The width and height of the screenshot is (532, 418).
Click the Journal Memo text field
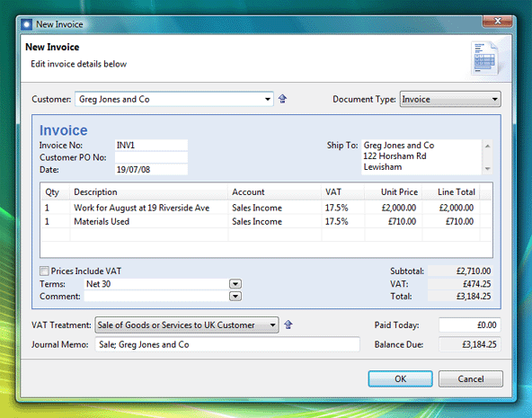[x=227, y=344]
